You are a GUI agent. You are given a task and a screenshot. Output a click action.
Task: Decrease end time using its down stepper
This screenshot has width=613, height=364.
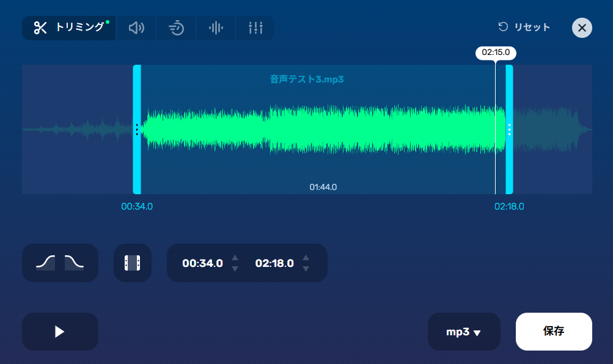305,268
